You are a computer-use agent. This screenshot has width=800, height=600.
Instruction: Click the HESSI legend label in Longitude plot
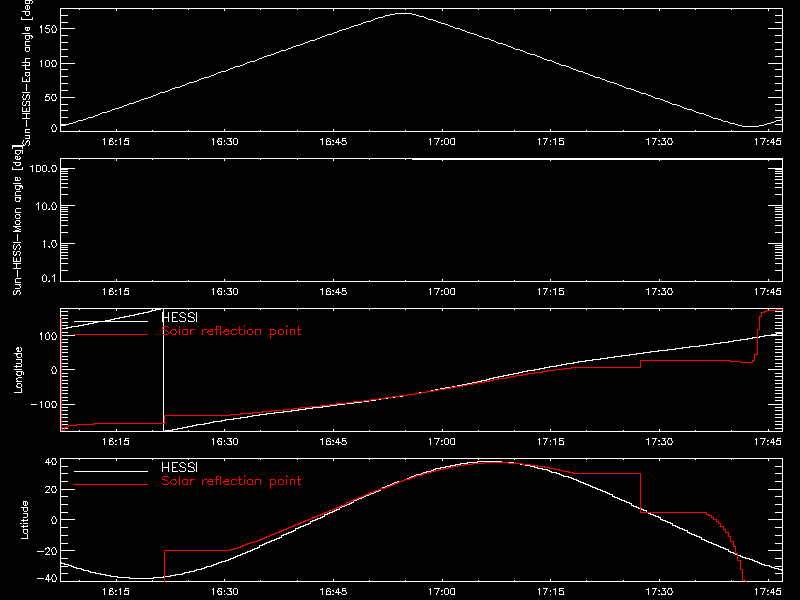tap(179, 317)
